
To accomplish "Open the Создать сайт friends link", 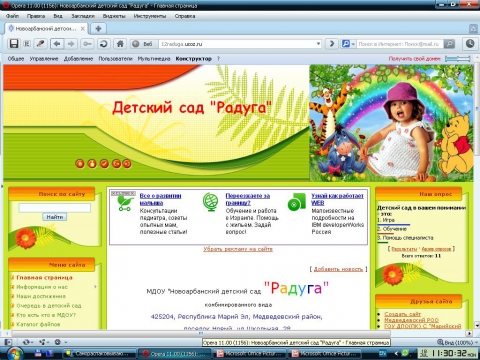I will coord(402,314).
